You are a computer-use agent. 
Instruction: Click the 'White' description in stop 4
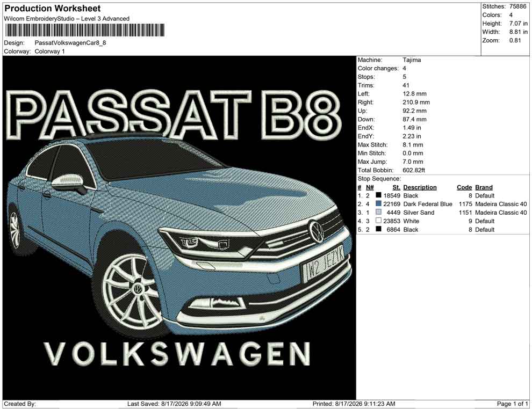[x=411, y=221]
